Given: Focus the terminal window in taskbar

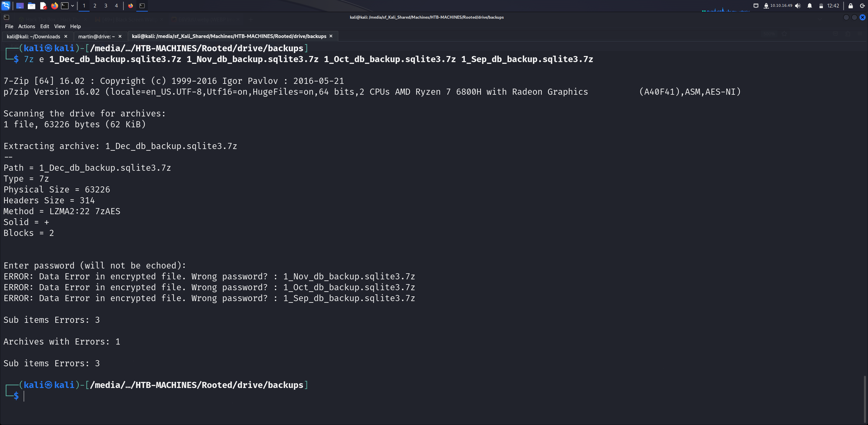Looking at the screenshot, I should click(x=142, y=6).
